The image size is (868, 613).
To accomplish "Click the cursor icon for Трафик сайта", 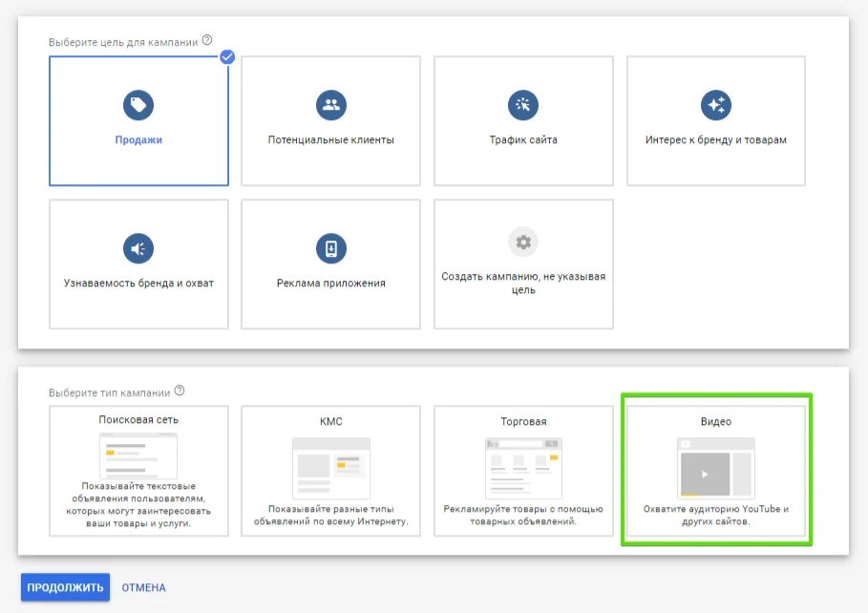I will 523,105.
